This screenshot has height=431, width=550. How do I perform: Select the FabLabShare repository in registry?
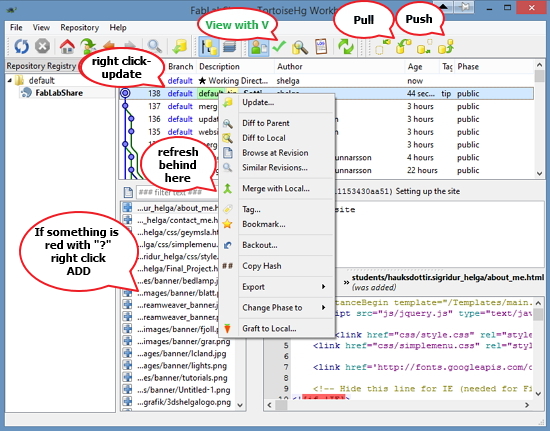(x=59, y=93)
